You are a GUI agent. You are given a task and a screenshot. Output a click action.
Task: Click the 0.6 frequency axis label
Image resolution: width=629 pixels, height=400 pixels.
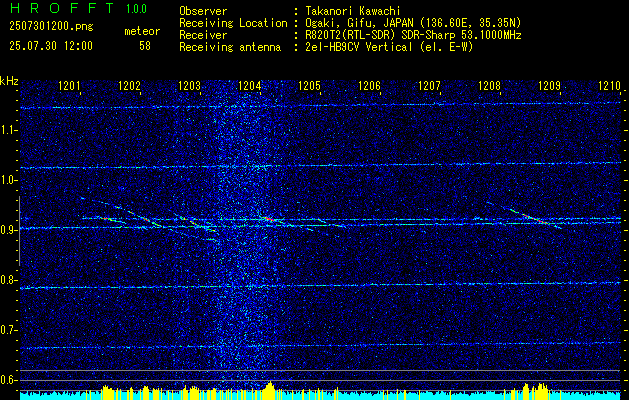tap(9, 380)
